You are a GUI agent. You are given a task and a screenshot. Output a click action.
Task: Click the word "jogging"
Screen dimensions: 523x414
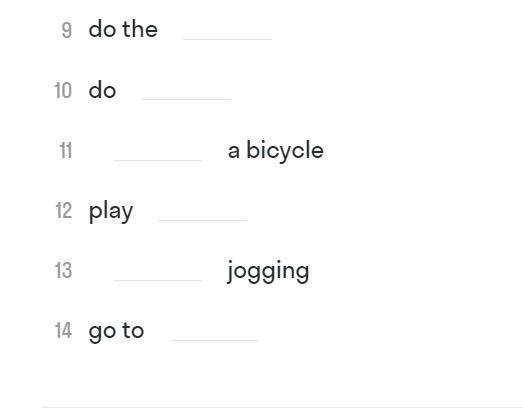tap(268, 272)
